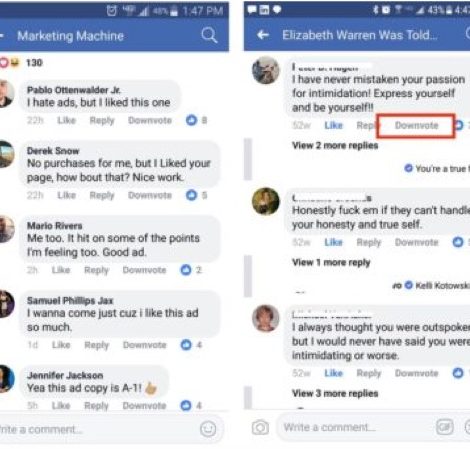Expand 'View 1 more reply'
Viewport: 470px width, 449px height.
331,262
